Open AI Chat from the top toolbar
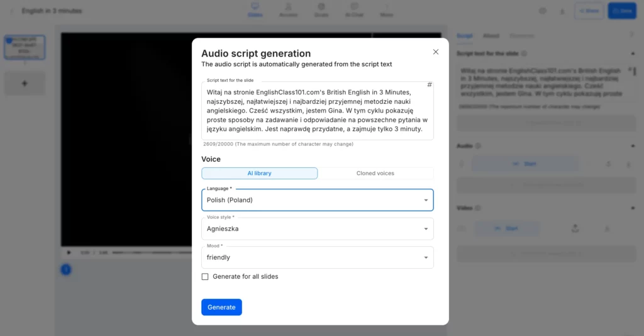This screenshot has height=336, width=644. point(353,10)
